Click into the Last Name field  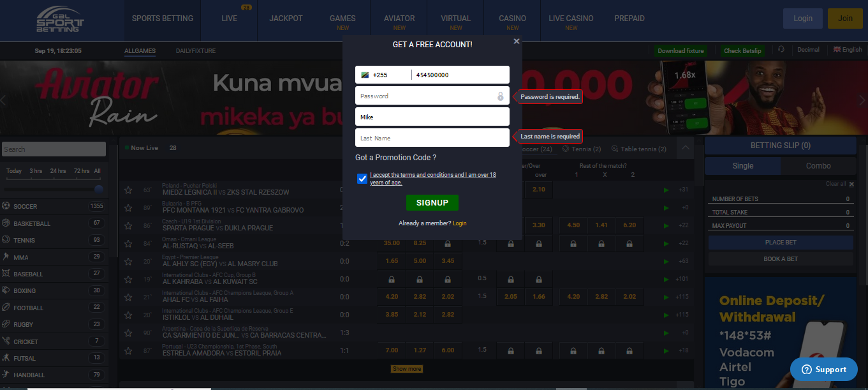coord(432,138)
